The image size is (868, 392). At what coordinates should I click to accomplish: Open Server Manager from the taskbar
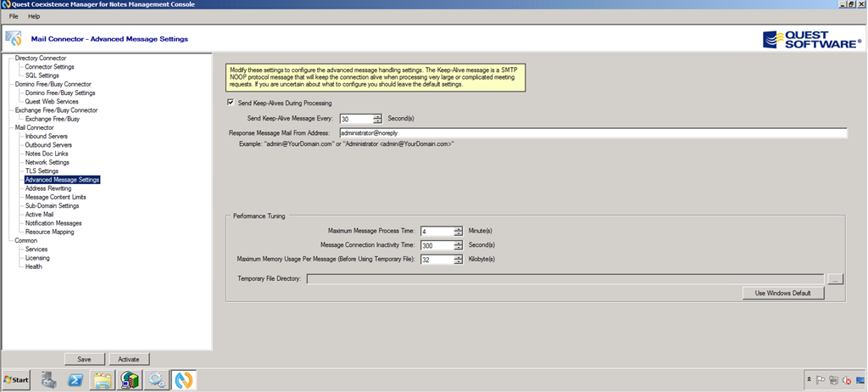[49, 380]
